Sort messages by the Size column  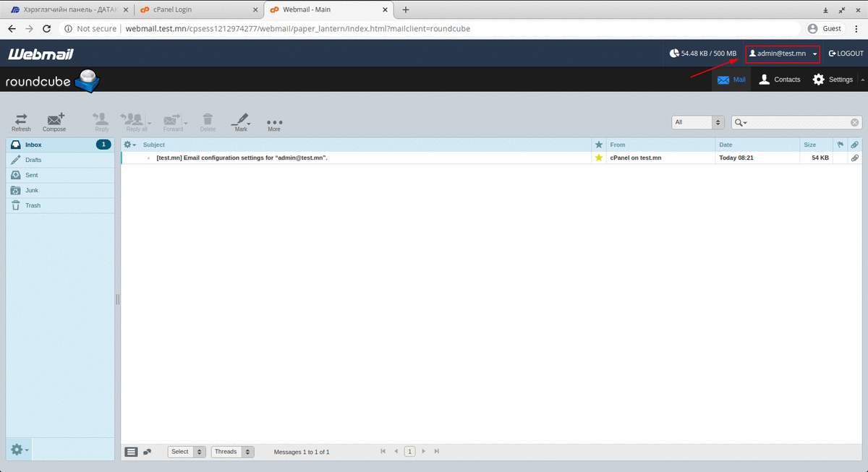click(x=809, y=145)
